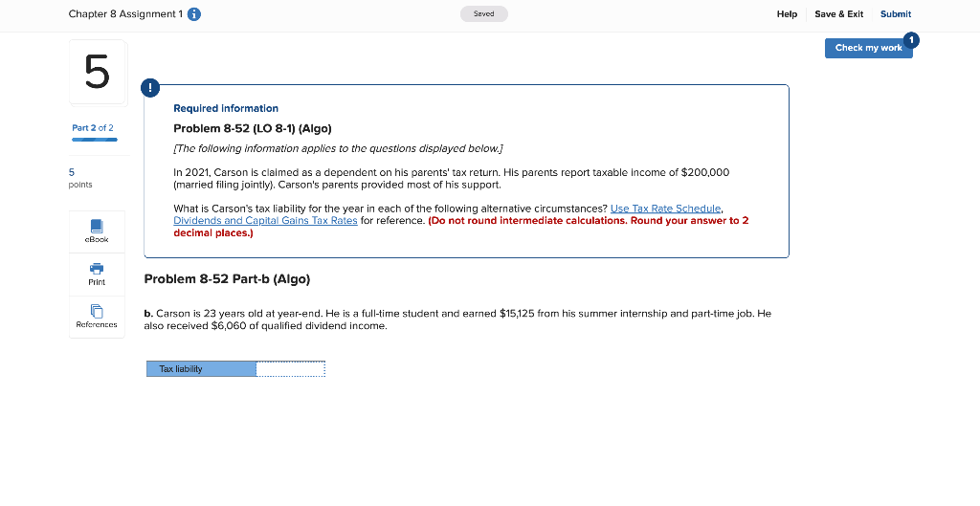Click Save & Exit
The image size is (980, 506).
(x=838, y=14)
